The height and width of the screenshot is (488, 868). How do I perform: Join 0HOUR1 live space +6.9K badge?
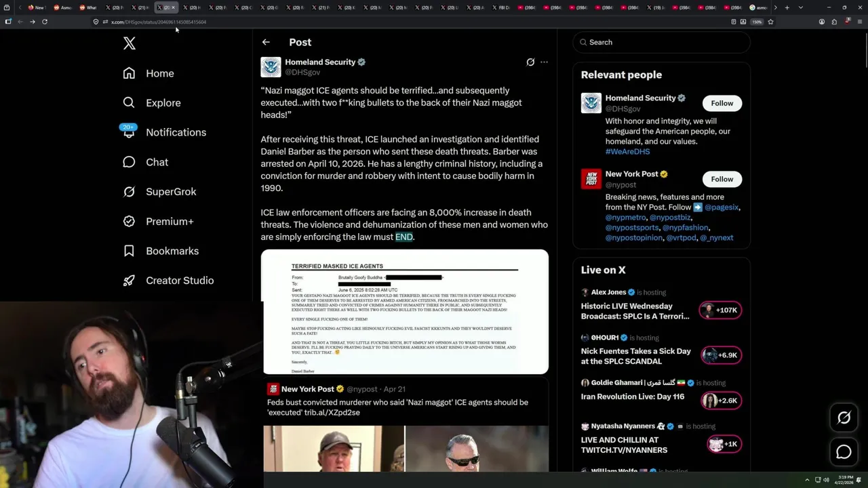722,355
